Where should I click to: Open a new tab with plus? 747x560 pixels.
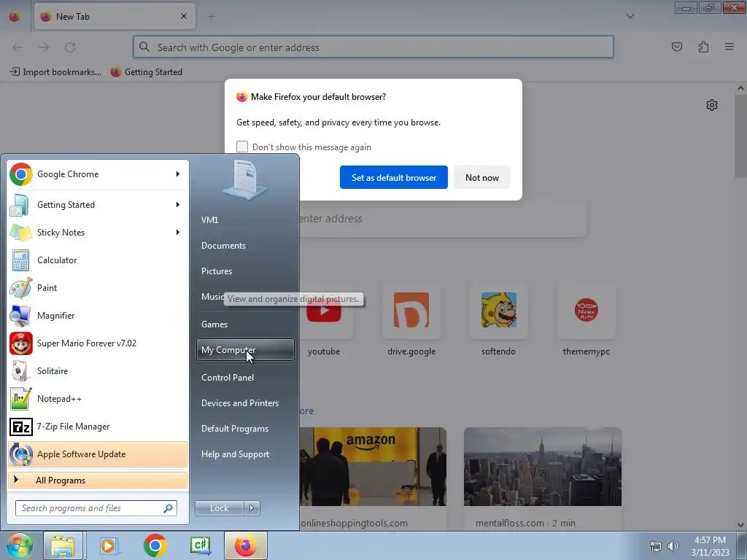click(x=211, y=17)
